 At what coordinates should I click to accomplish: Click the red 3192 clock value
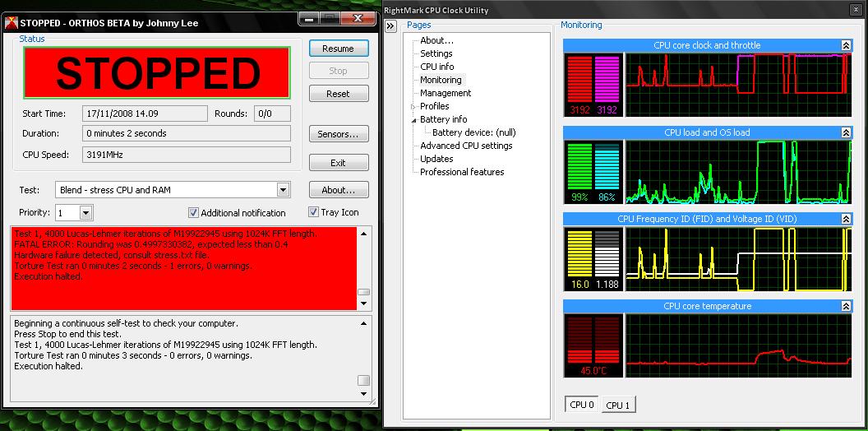tap(580, 110)
